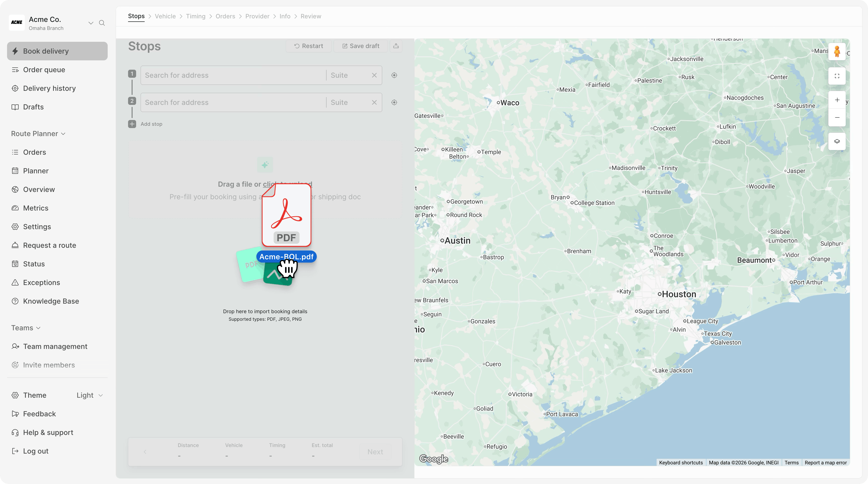This screenshot has height=484, width=868.
Task: Open the map layers icon
Action: coord(837,141)
